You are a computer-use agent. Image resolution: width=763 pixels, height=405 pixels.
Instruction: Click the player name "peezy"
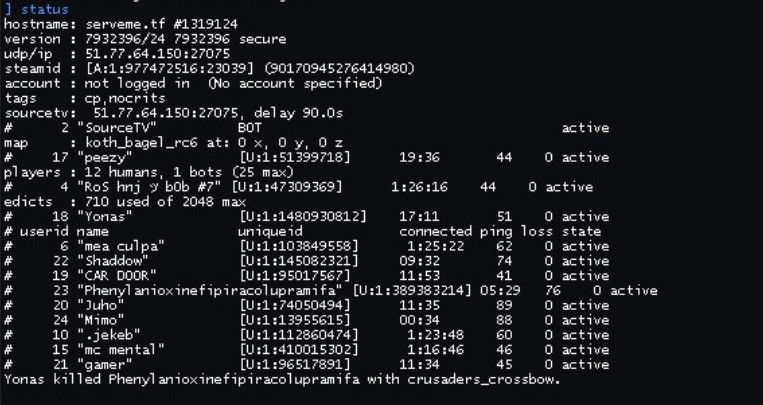point(105,158)
